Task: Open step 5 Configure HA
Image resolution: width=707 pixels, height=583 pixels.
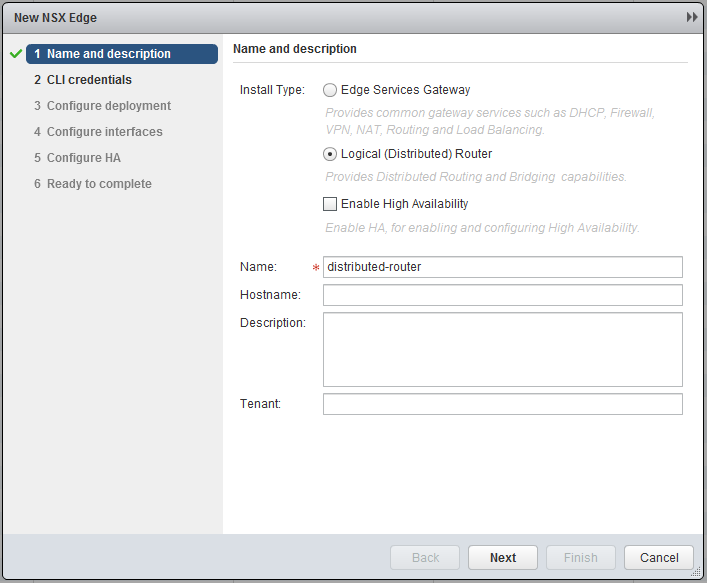Action: click(83, 158)
